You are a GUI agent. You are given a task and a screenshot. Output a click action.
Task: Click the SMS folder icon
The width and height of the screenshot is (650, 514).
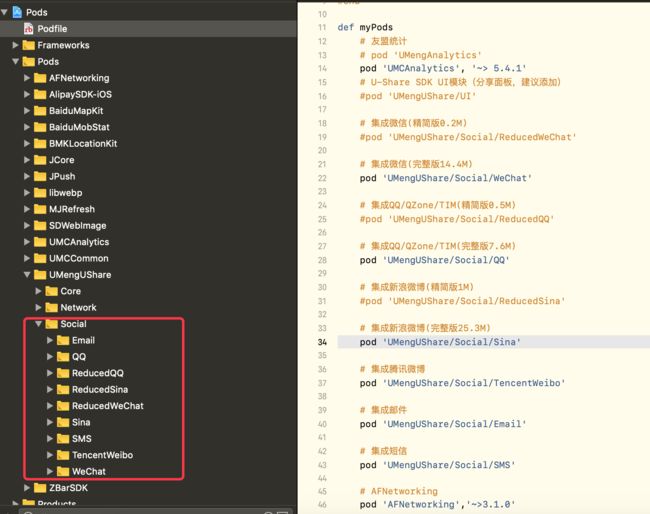coord(63,439)
